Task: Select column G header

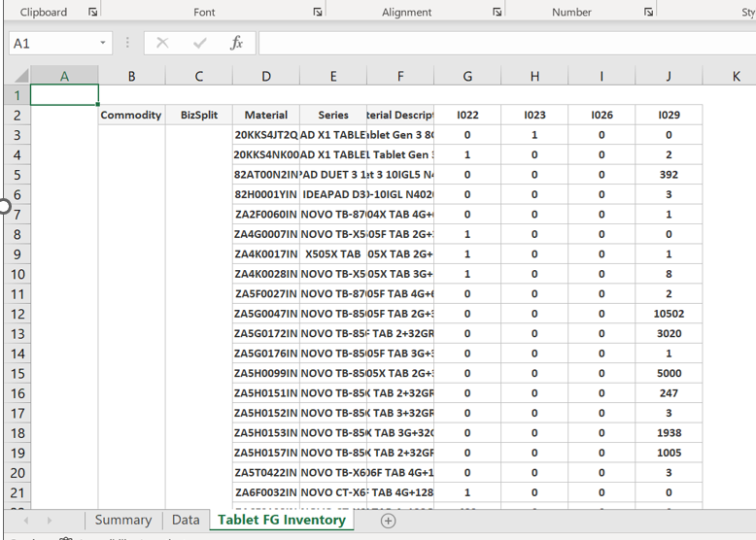Action: point(467,77)
